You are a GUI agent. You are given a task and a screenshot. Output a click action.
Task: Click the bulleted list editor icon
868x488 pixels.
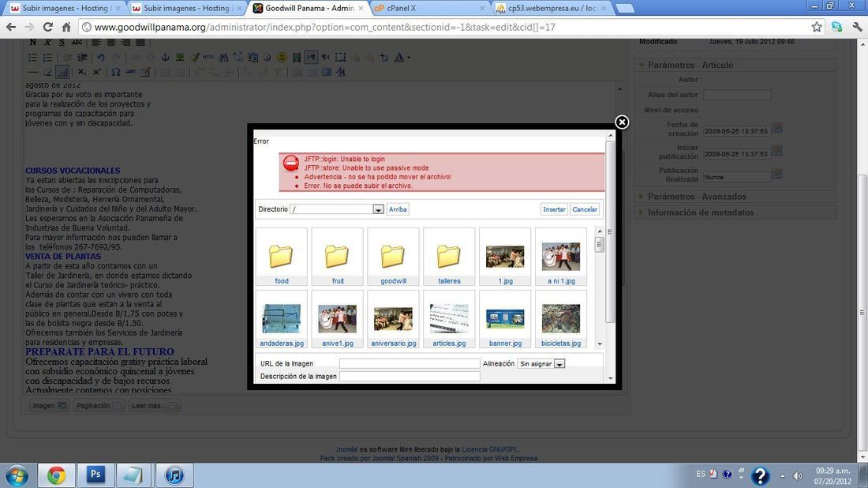coord(32,57)
